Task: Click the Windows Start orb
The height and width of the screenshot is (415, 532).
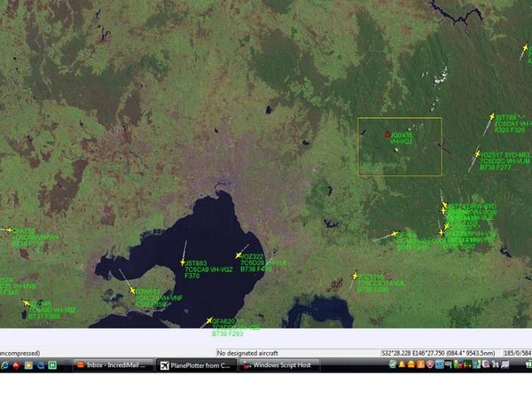Action: [x=4, y=364]
